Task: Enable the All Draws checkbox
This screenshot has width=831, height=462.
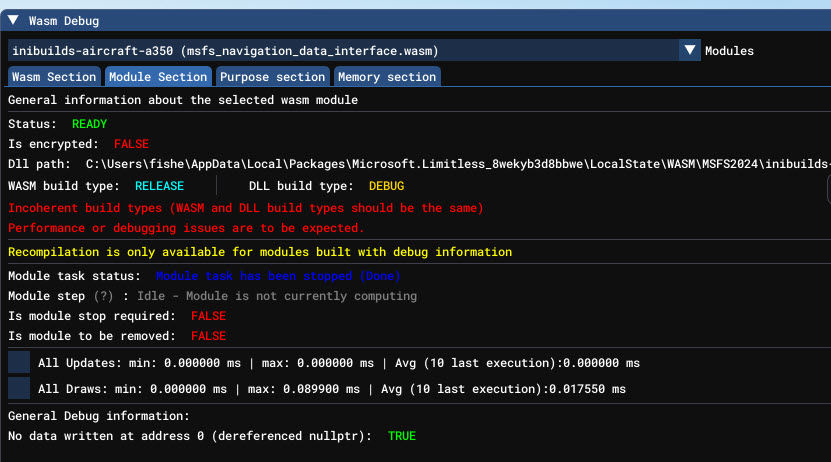Action: coord(19,388)
